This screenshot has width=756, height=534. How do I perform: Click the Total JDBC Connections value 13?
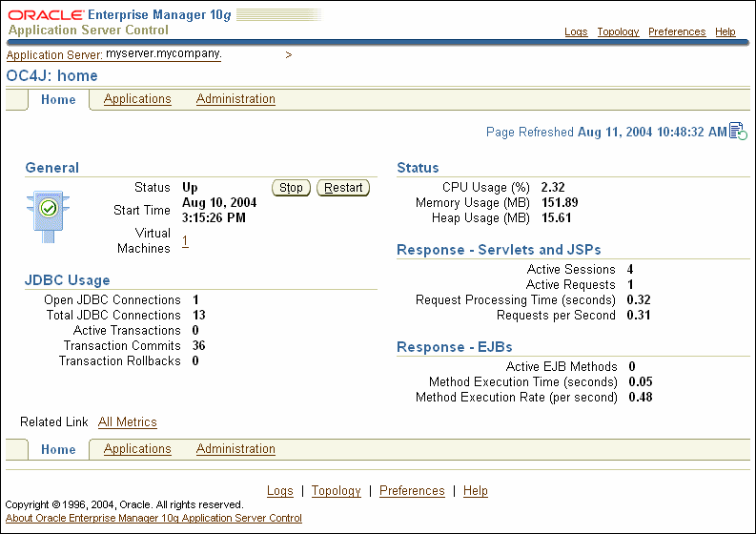point(199,315)
